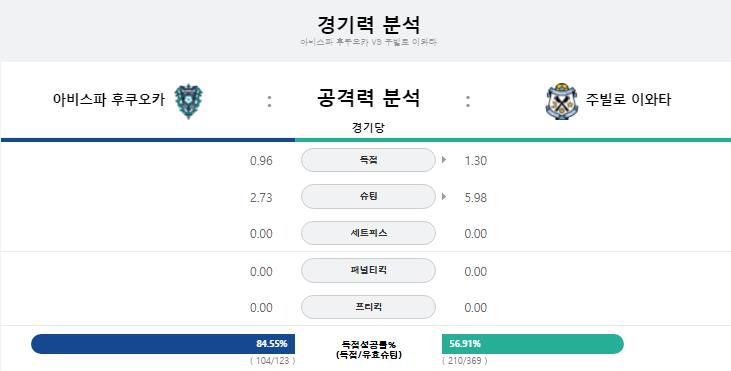731x371 pixels.
Task: Select the 슈팅 stat pill button
Action: [368, 197]
